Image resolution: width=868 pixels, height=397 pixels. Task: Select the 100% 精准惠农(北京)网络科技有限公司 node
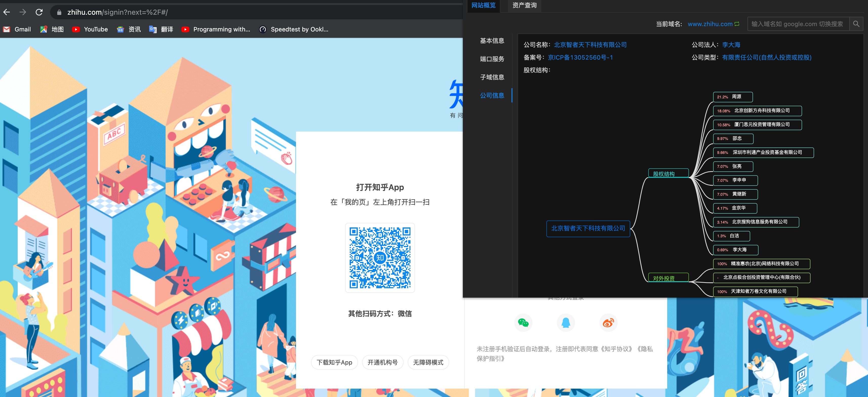pyautogui.click(x=761, y=264)
